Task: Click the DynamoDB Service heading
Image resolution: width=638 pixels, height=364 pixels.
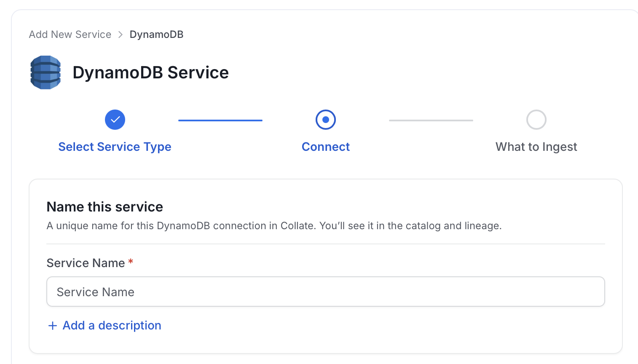Action: [150, 72]
